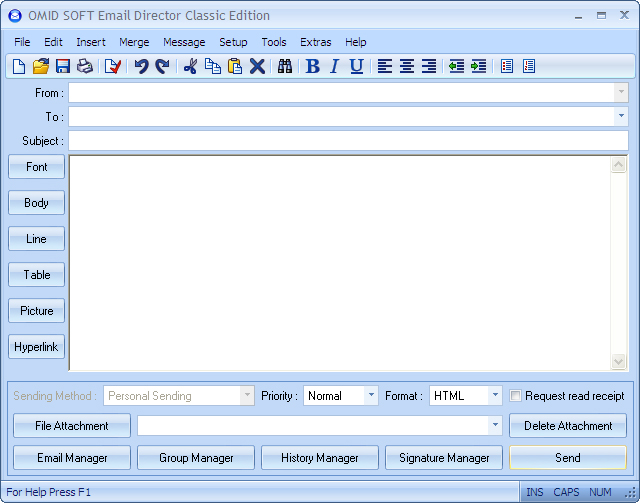This screenshot has width=640, height=503.
Task: Open the Format dropdown showing HTML
Action: 495,396
